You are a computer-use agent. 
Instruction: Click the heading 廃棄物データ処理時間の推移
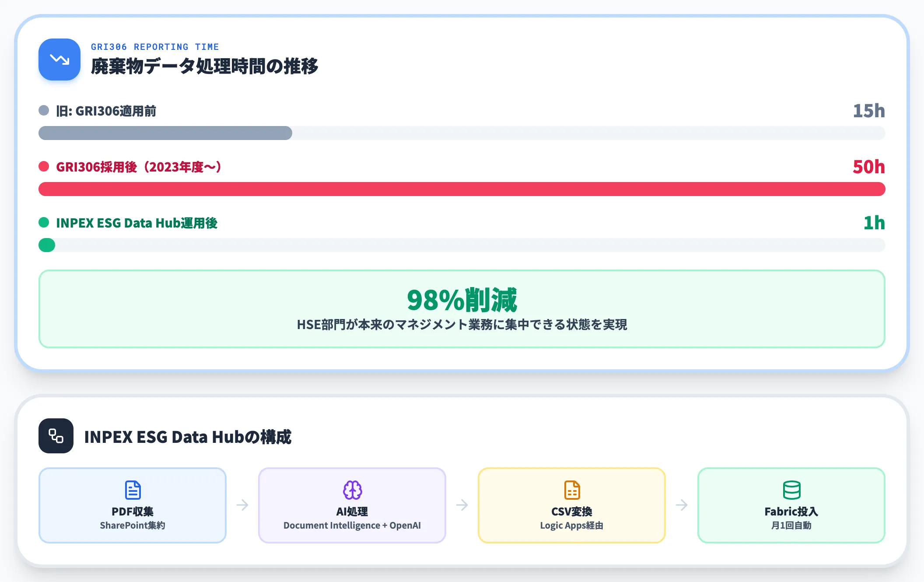tap(204, 67)
